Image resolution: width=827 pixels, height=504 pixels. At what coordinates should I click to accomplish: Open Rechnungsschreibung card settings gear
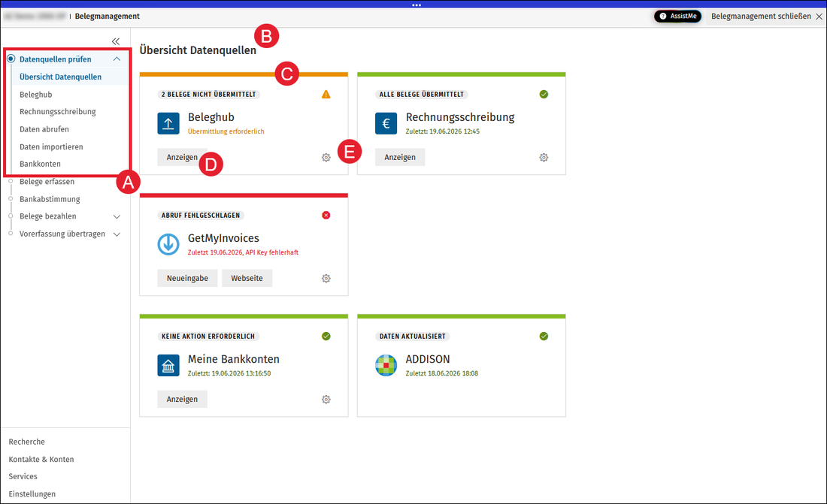[x=544, y=158]
